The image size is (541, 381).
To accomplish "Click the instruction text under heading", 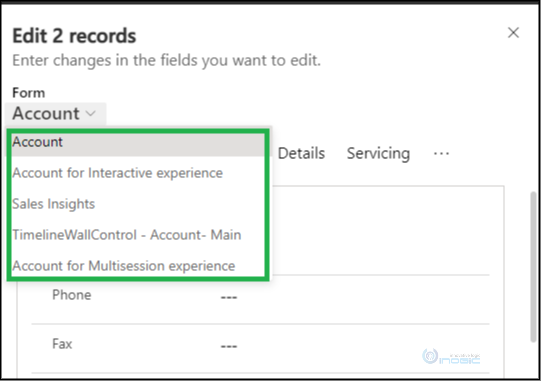I will (x=167, y=60).
